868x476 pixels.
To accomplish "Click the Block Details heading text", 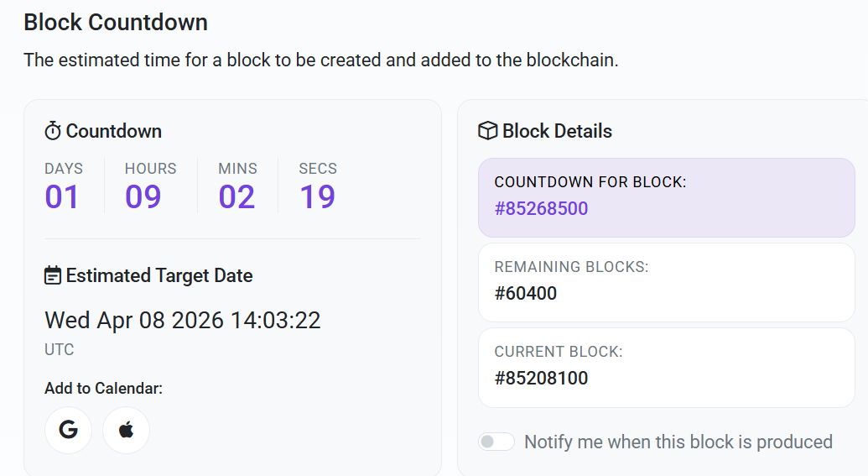I will [557, 131].
